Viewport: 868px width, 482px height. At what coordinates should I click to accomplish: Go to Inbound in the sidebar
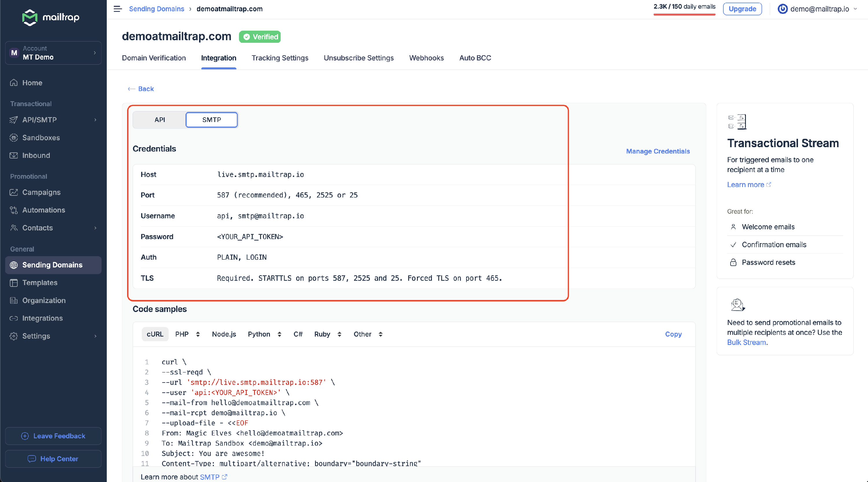pyautogui.click(x=36, y=155)
